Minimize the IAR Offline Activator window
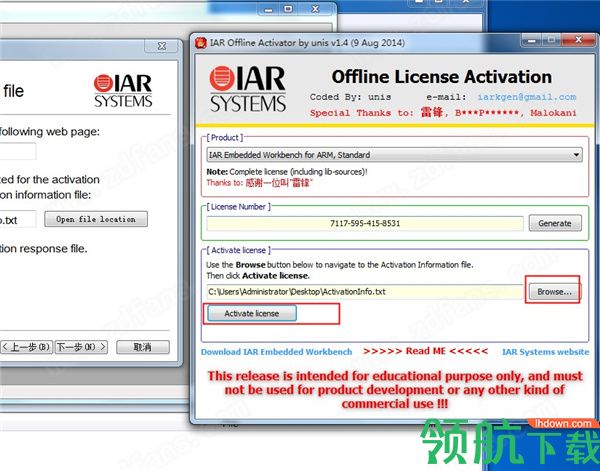 tap(532, 39)
